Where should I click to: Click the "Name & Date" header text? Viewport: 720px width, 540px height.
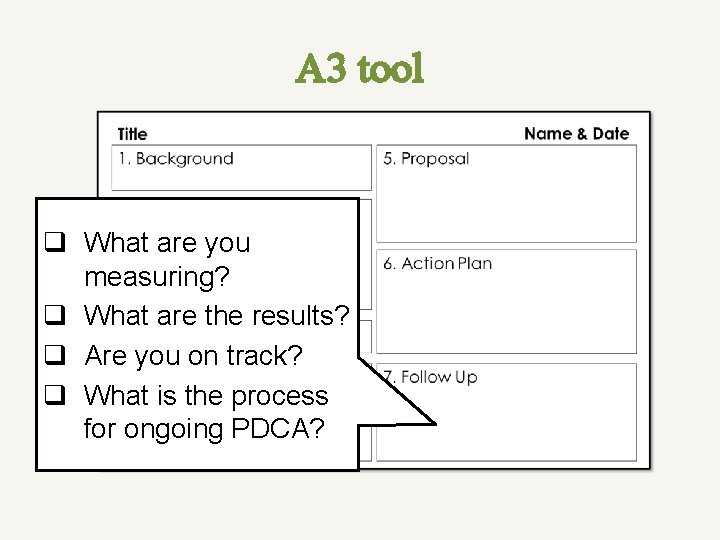click(x=576, y=134)
